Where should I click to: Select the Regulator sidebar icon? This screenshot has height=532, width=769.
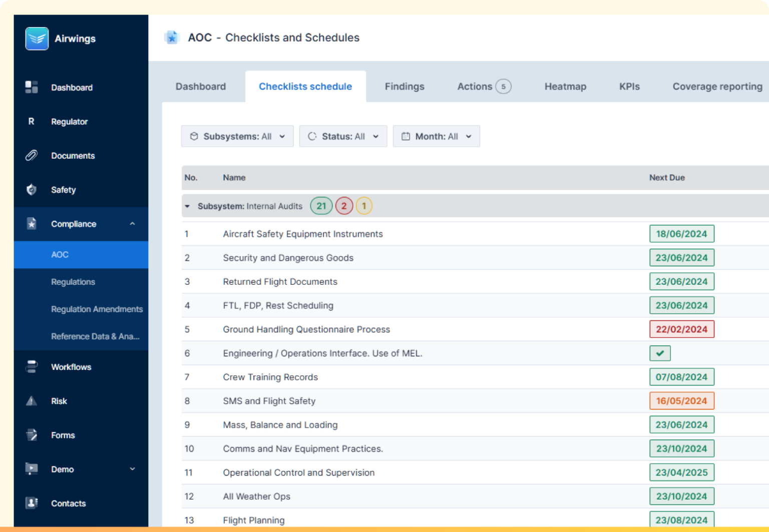point(31,121)
